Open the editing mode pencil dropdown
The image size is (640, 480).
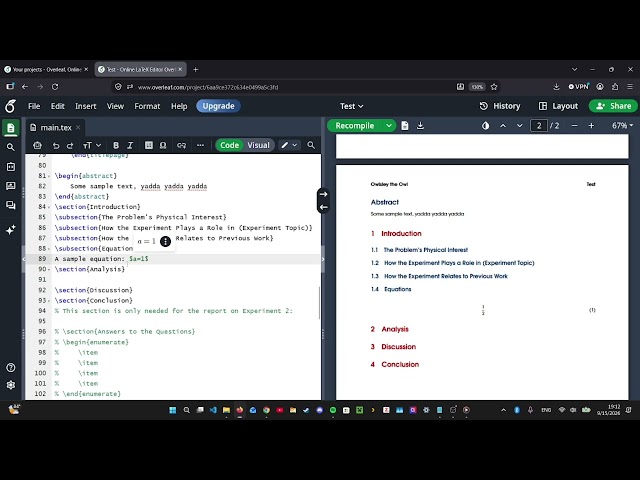pyautogui.click(x=289, y=145)
